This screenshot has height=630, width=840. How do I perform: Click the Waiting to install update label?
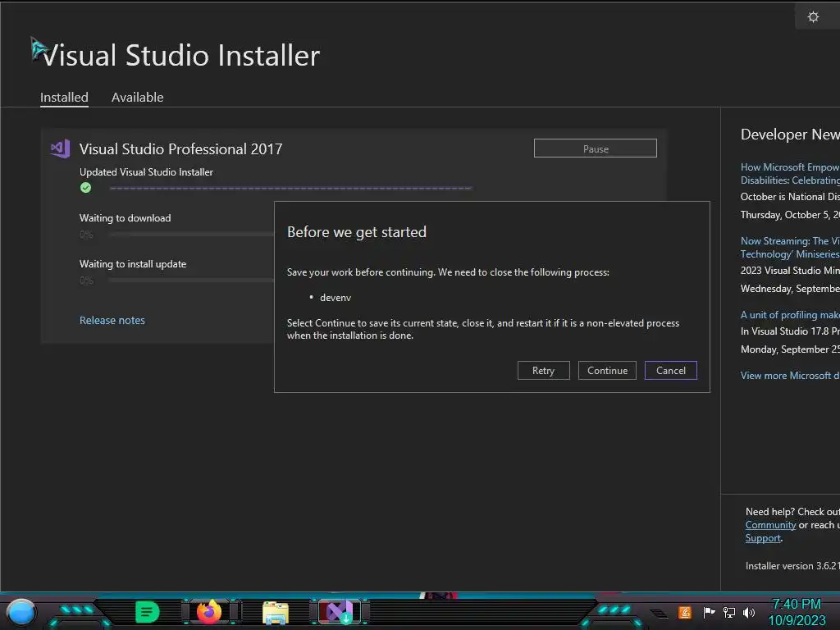point(133,264)
